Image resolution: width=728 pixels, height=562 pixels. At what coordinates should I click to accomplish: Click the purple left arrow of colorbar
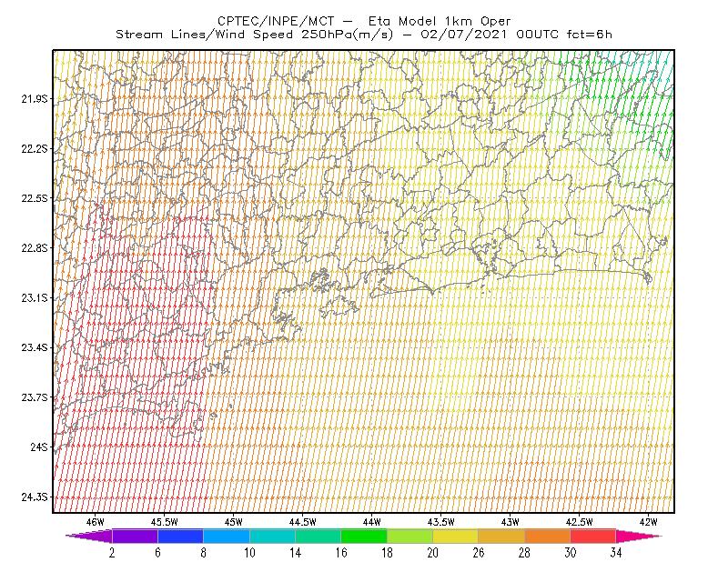pyautogui.click(x=88, y=536)
